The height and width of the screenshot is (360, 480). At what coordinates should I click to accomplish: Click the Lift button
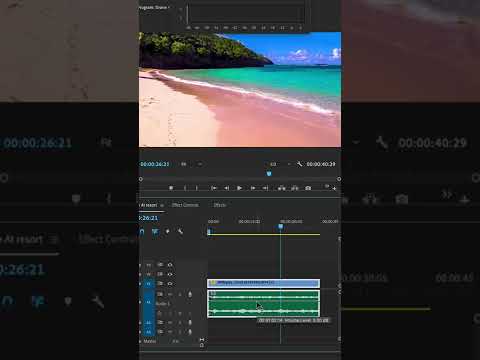[282, 188]
